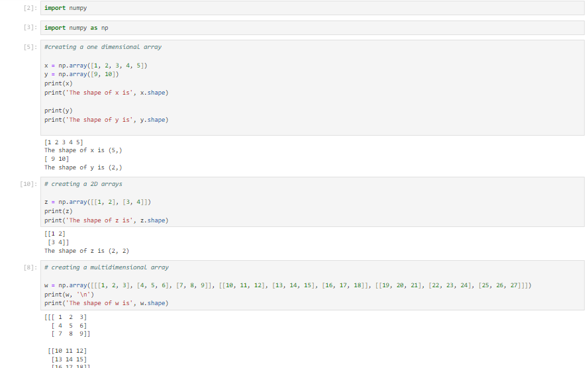
Task: Select cell prompt [10]:
Action: (28, 184)
